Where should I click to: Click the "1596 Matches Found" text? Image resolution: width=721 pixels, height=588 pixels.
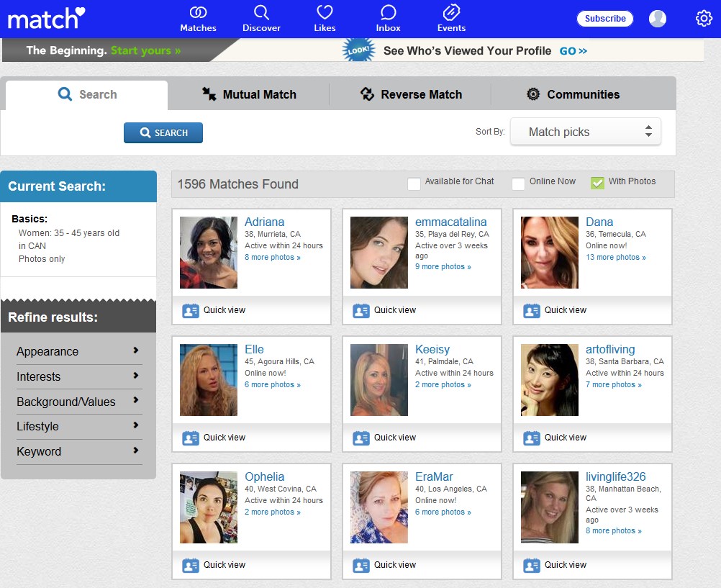pos(237,184)
